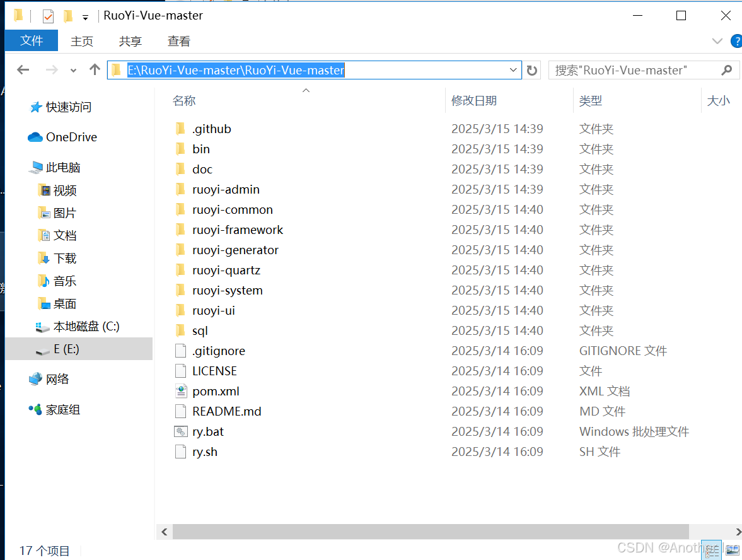Click the ruoyi-ui folder icon
The image size is (742, 560).
click(180, 310)
